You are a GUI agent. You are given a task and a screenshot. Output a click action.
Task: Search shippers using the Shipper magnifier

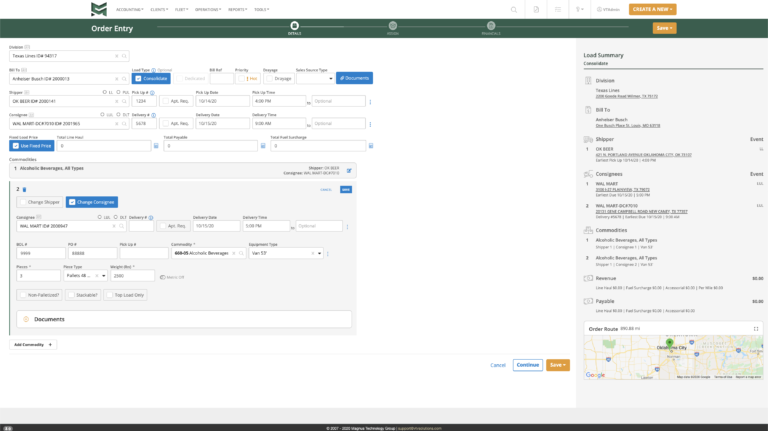click(x=124, y=101)
